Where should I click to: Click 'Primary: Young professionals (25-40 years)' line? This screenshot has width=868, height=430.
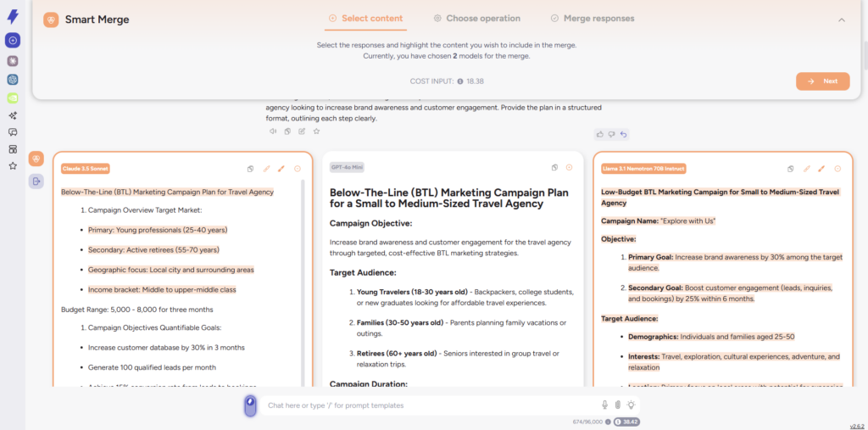pos(158,230)
